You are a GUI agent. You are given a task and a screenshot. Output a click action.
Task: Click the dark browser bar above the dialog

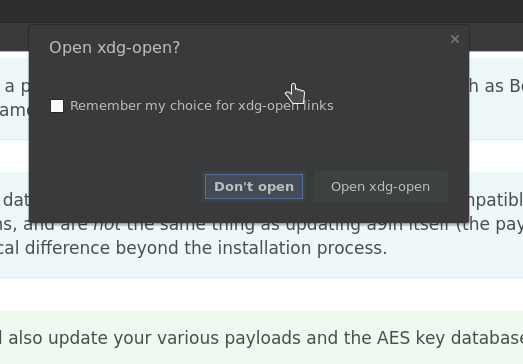pos(262,11)
